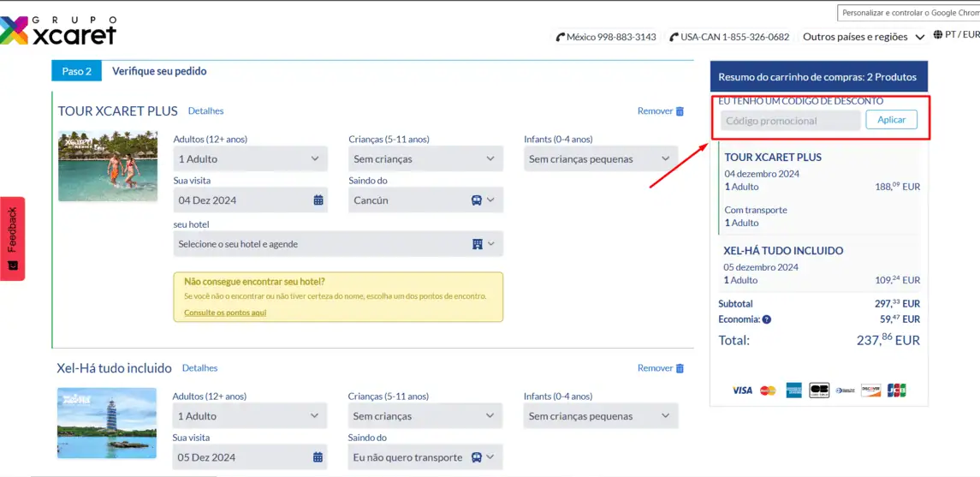Click Xel-Há lighthouse thumbnail image

(x=107, y=423)
